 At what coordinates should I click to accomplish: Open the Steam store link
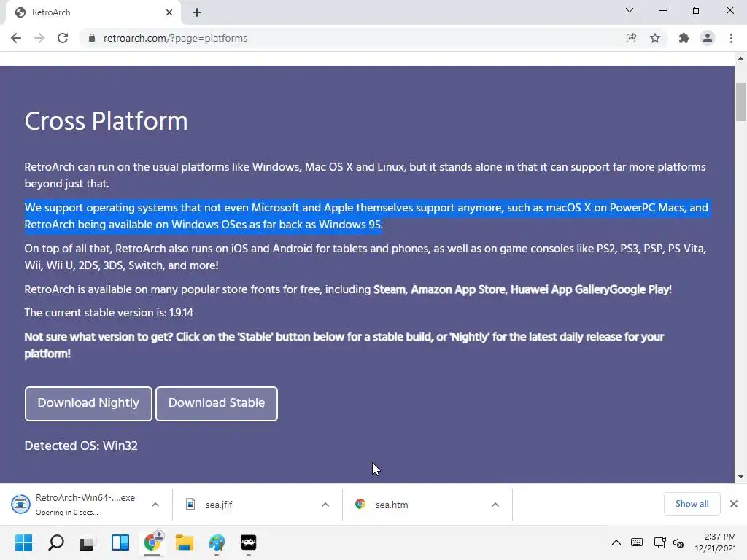tap(390, 289)
